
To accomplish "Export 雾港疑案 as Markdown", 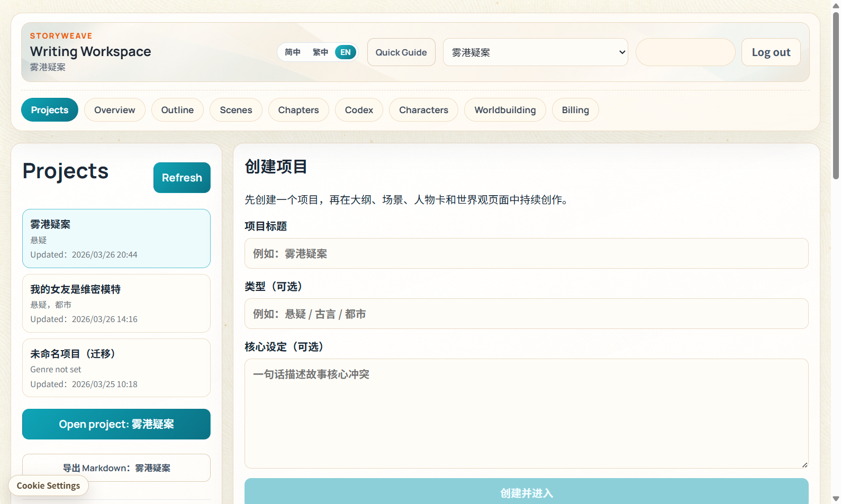I will (x=116, y=468).
